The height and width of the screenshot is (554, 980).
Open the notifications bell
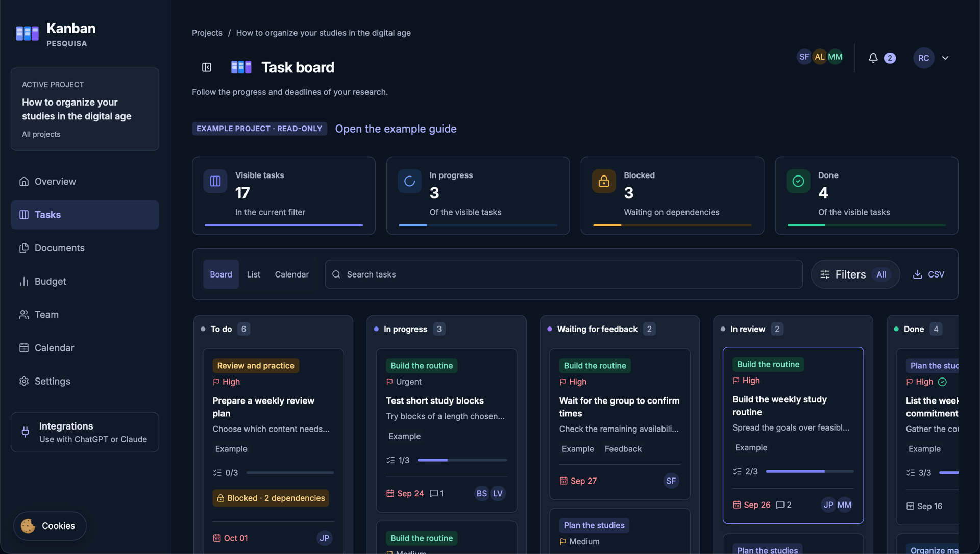(x=873, y=58)
